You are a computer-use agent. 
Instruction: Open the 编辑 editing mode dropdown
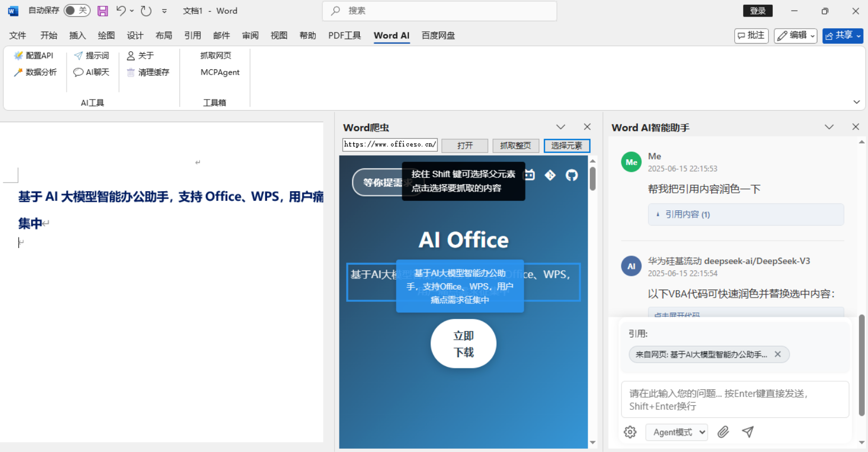(796, 36)
